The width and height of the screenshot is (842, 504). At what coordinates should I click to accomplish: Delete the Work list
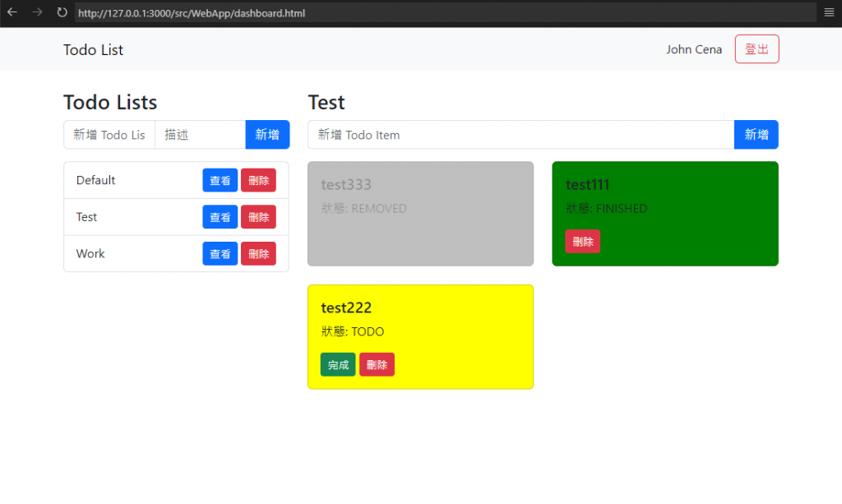coord(258,253)
